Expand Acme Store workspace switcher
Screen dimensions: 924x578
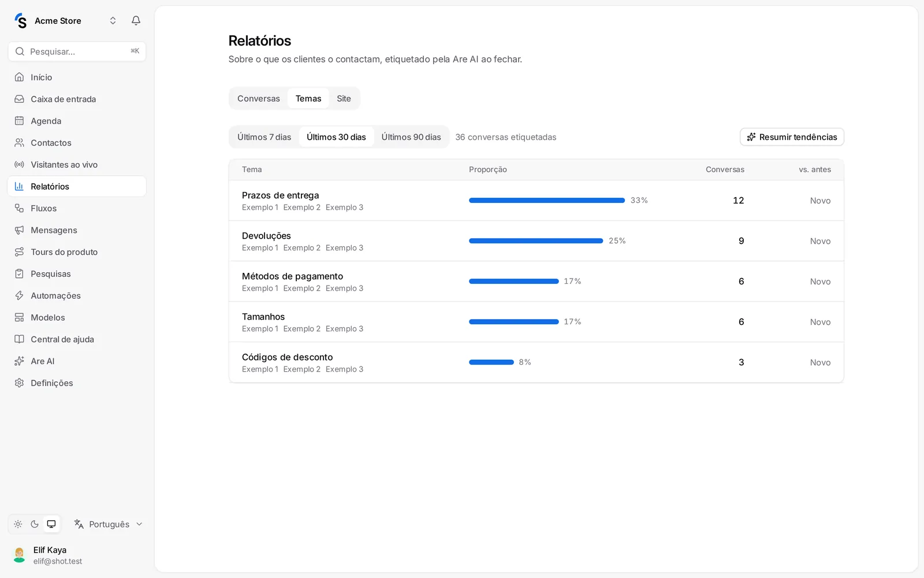(113, 21)
